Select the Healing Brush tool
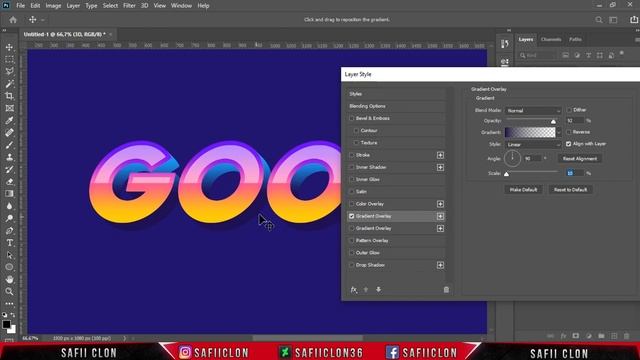 [9, 133]
